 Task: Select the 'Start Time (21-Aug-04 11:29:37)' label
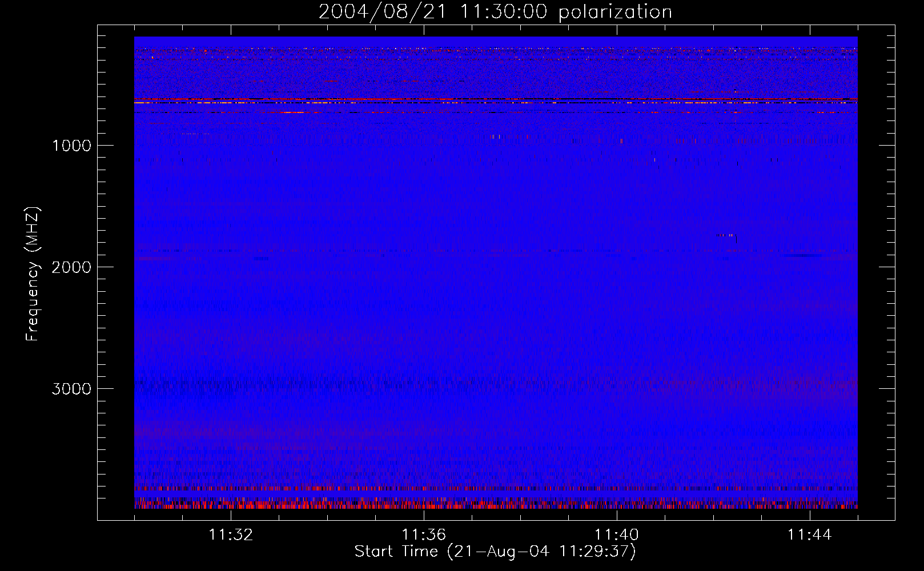click(495, 552)
